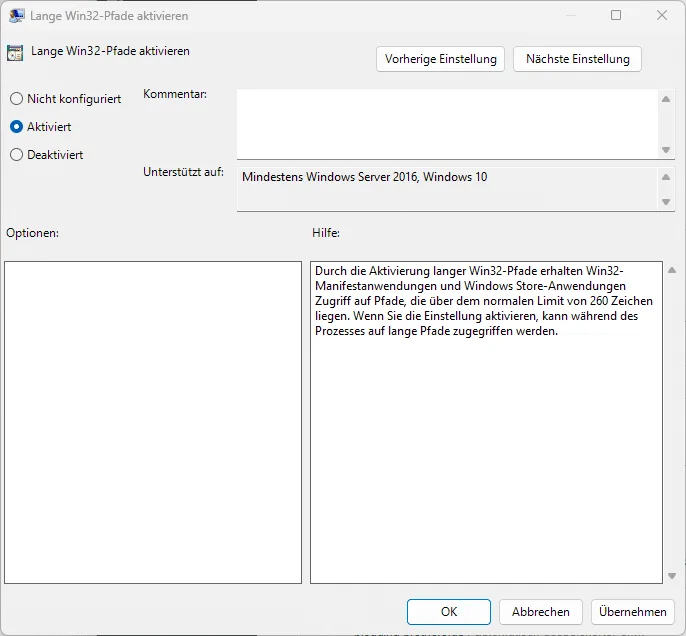Select the 'Nicht konfiguriert' radio button

click(x=16, y=99)
